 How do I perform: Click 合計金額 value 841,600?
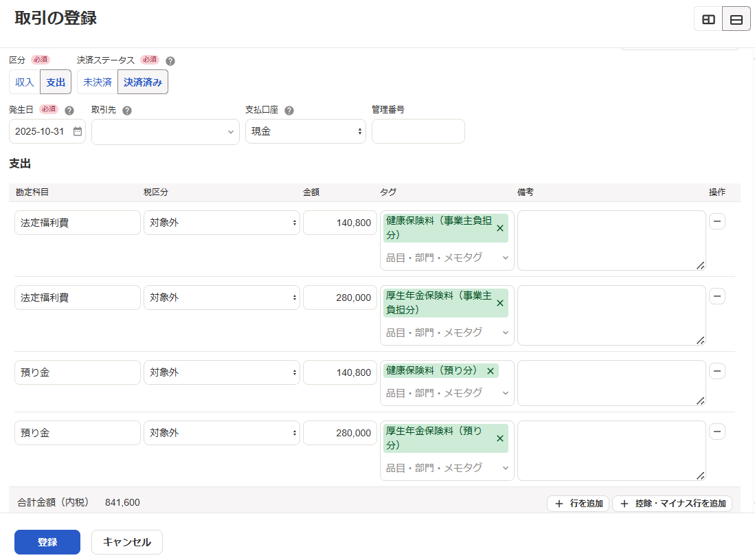click(x=122, y=503)
